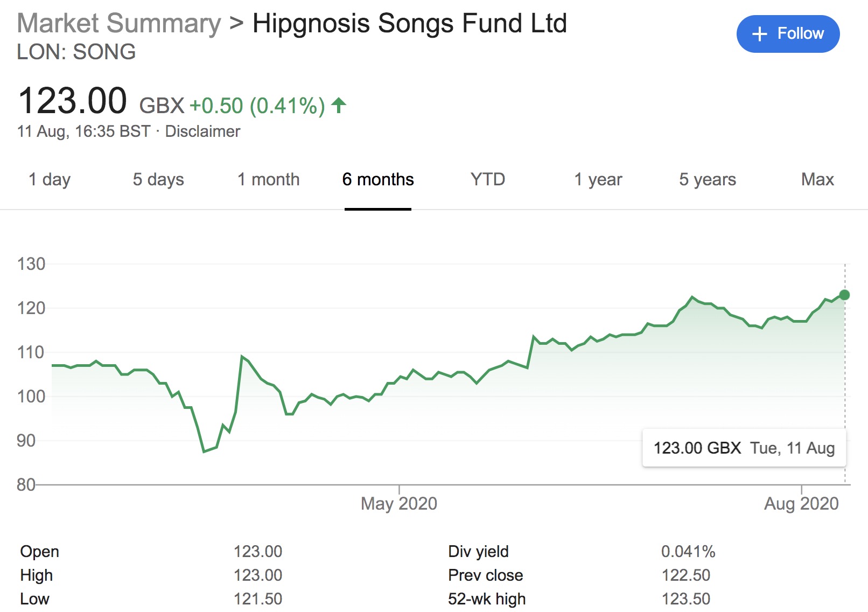The height and width of the screenshot is (612, 868).
Task: Switch chart to YTD range
Action: 487,179
